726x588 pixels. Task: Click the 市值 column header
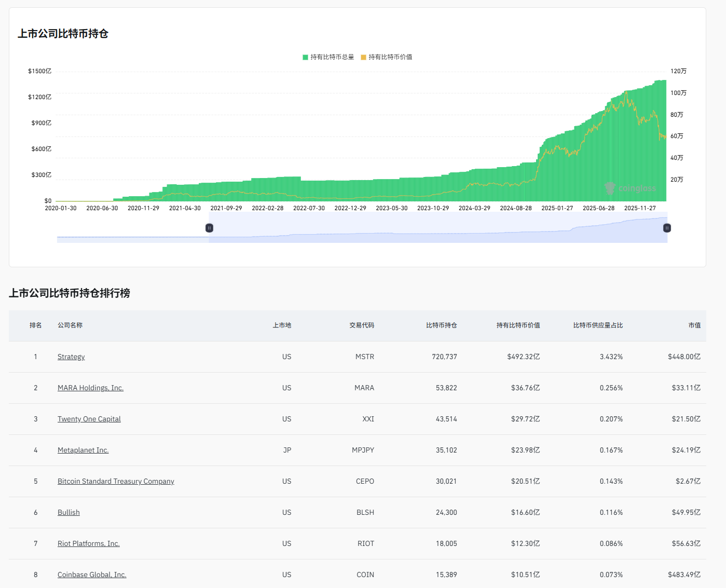[x=694, y=325]
